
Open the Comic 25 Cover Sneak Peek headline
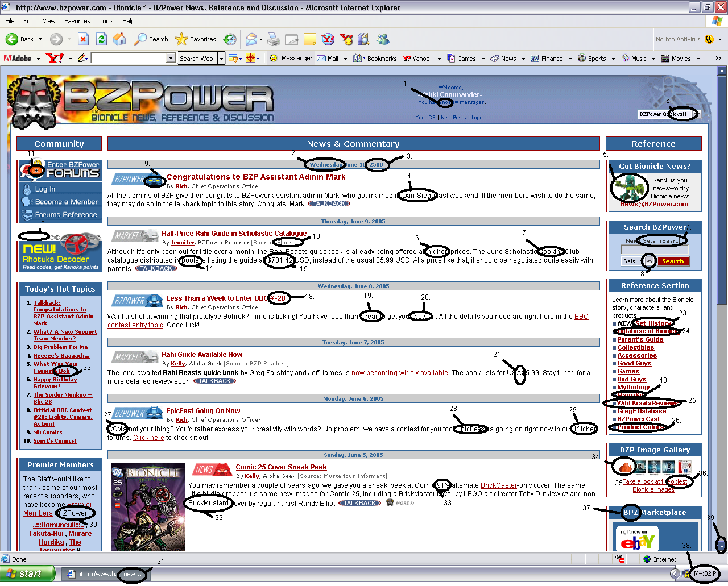pyautogui.click(x=281, y=467)
